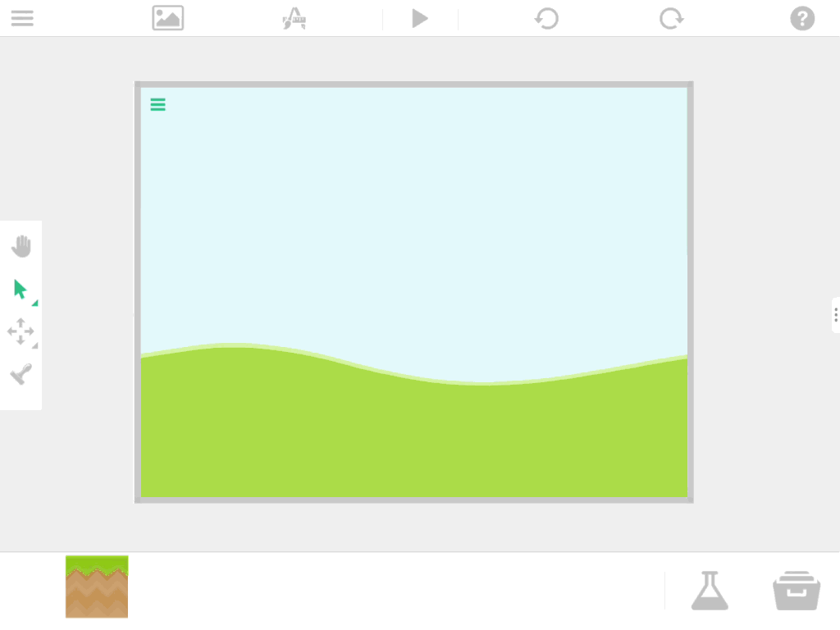Open the physics flask panel
Image resolution: width=840 pixels, height=630 pixels.
click(x=710, y=589)
